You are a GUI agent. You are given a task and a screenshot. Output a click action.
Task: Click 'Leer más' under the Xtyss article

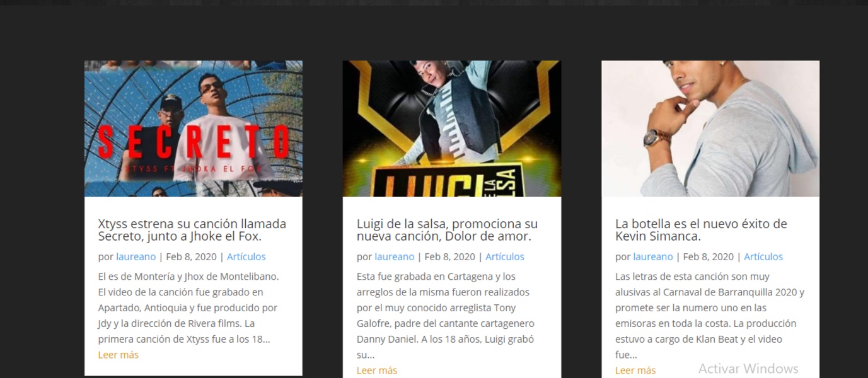pos(119,355)
